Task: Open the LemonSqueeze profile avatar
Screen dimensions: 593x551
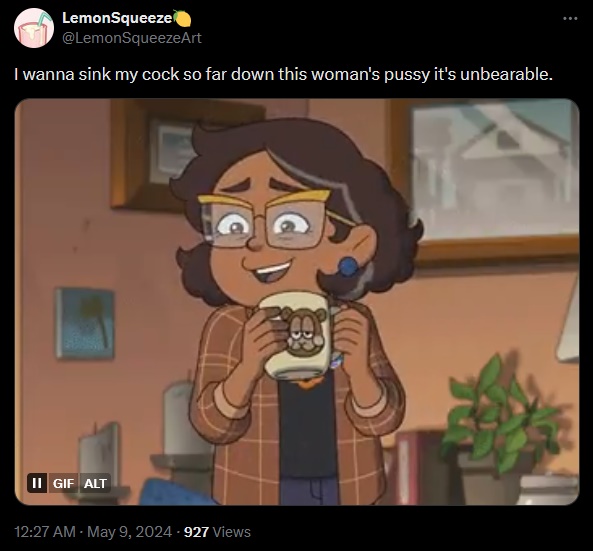Action: (34, 28)
